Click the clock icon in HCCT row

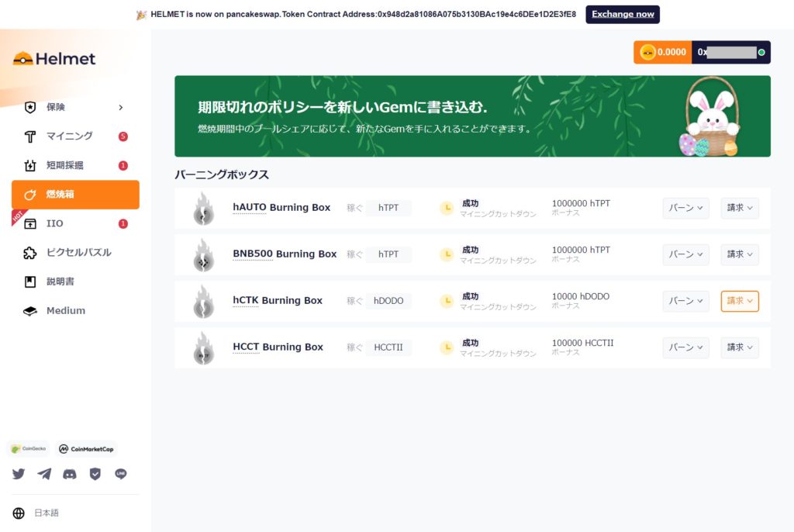pyautogui.click(x=447, y=347)
